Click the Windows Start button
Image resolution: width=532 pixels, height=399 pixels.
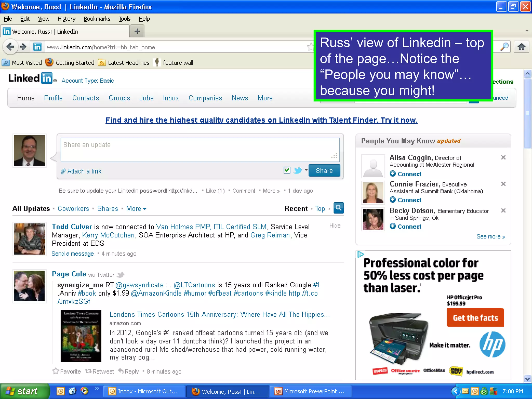pyautogui.click(x=24, y=391)
